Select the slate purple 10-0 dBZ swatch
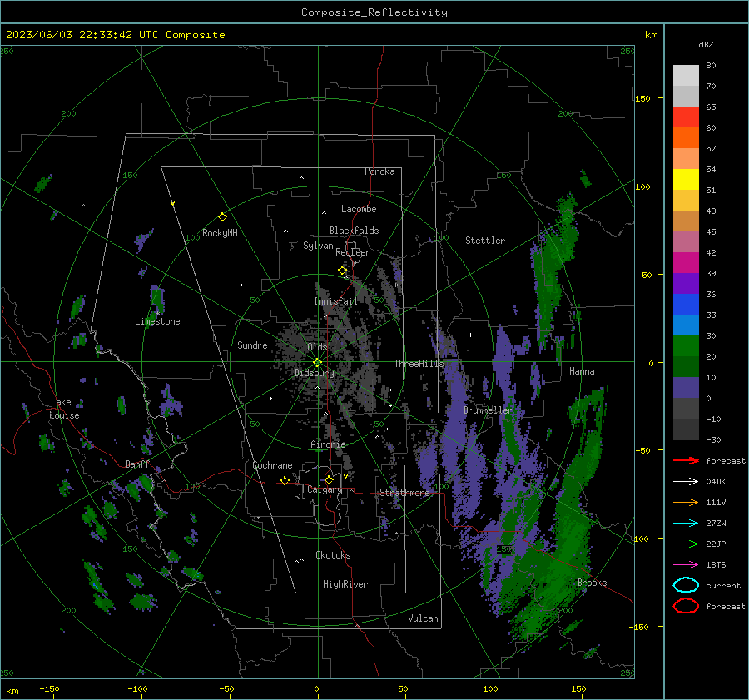This screenshot has width=749, height=700. (x=686, y=388)
